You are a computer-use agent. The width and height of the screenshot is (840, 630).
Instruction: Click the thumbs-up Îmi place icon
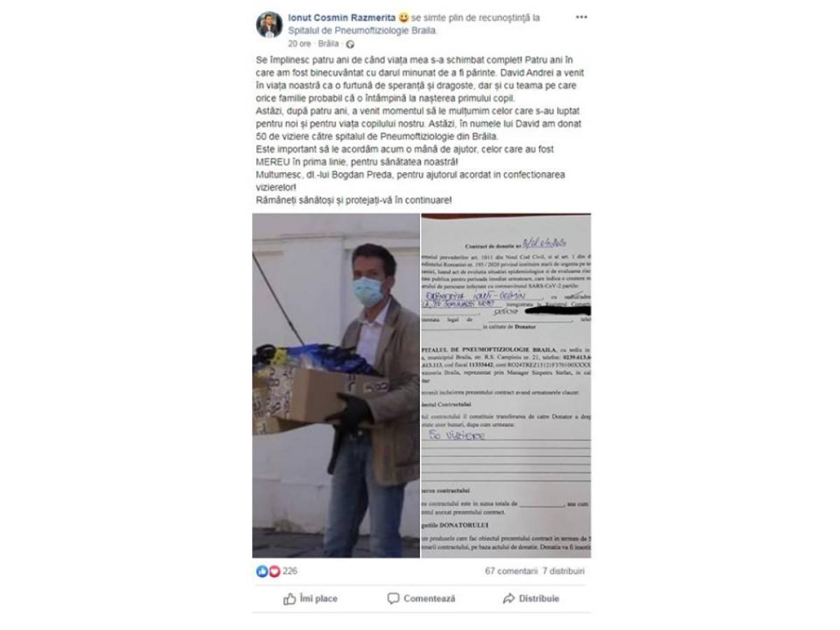pos(290,598)
